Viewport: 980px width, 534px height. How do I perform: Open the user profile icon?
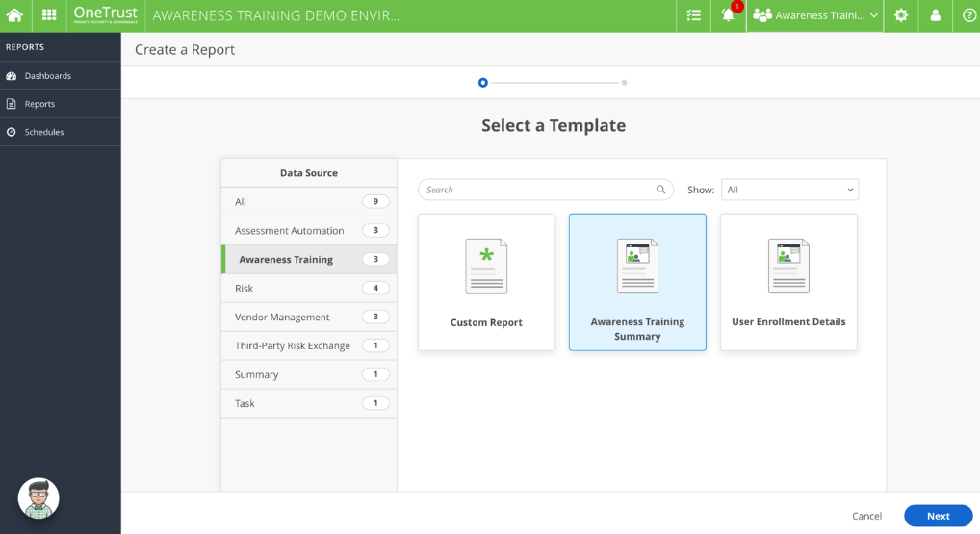click(x=935, y=15)
